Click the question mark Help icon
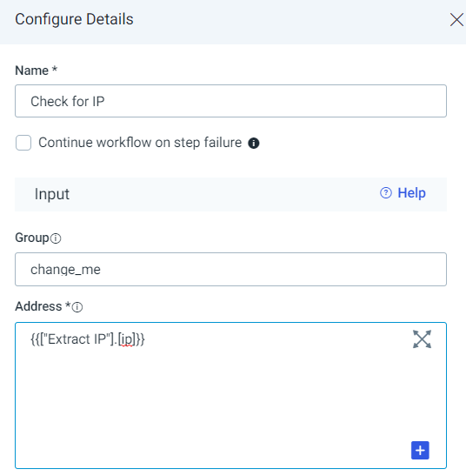Viewport: 466px width, 476px height. 386,193
